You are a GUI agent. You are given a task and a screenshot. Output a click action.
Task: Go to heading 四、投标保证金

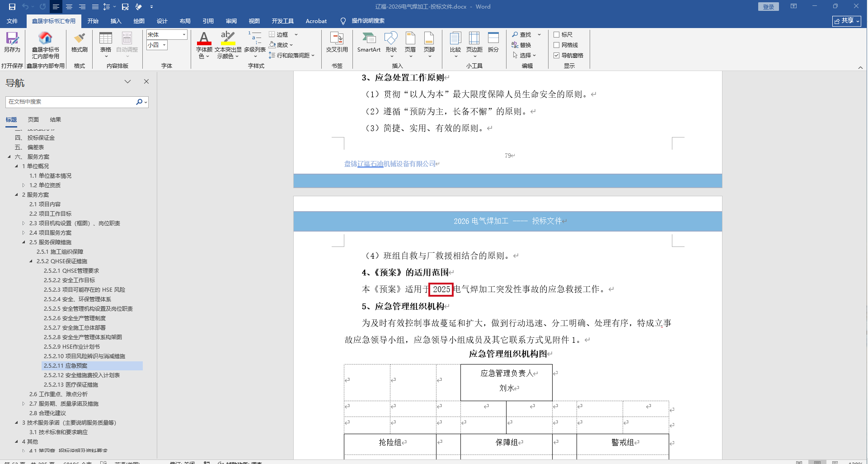tap(34, 138)
